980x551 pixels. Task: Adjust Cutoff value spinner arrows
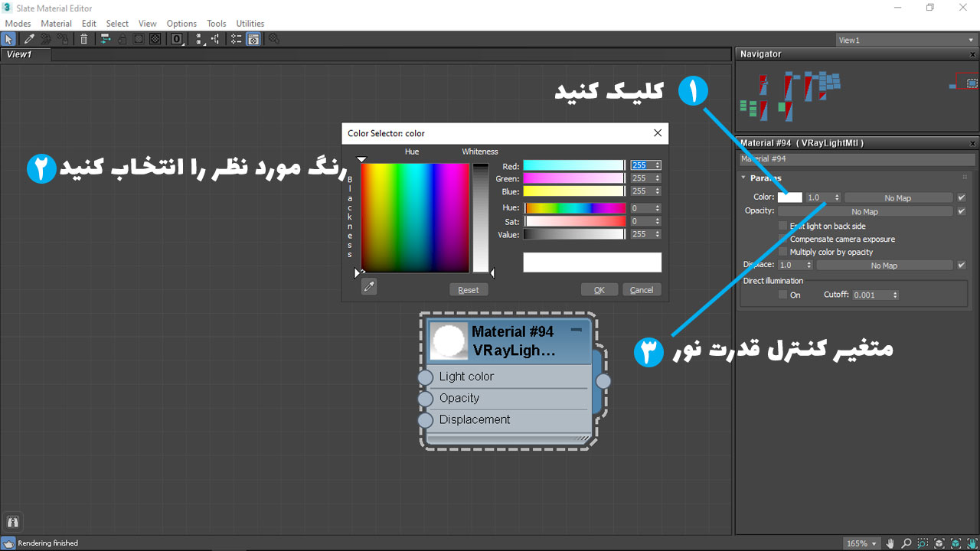[x=895, y=295]
